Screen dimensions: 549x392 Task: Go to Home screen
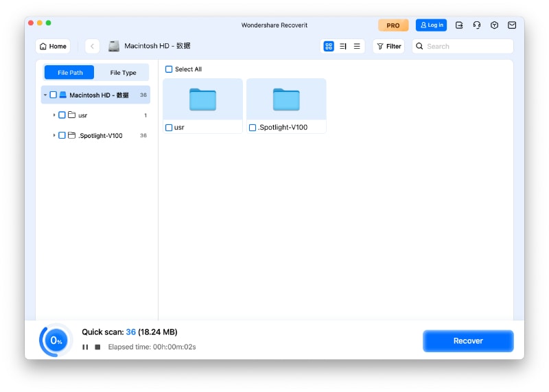point(53,46)
